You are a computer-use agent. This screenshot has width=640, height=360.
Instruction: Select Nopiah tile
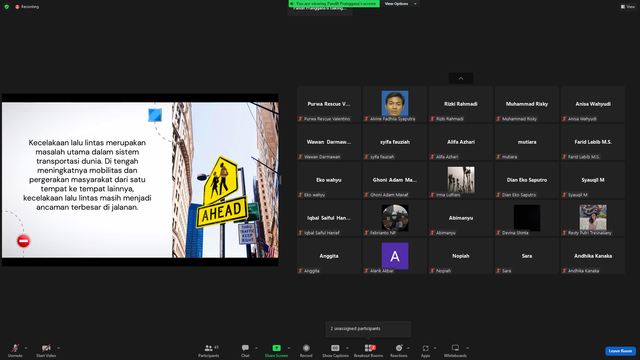(461, 256)
